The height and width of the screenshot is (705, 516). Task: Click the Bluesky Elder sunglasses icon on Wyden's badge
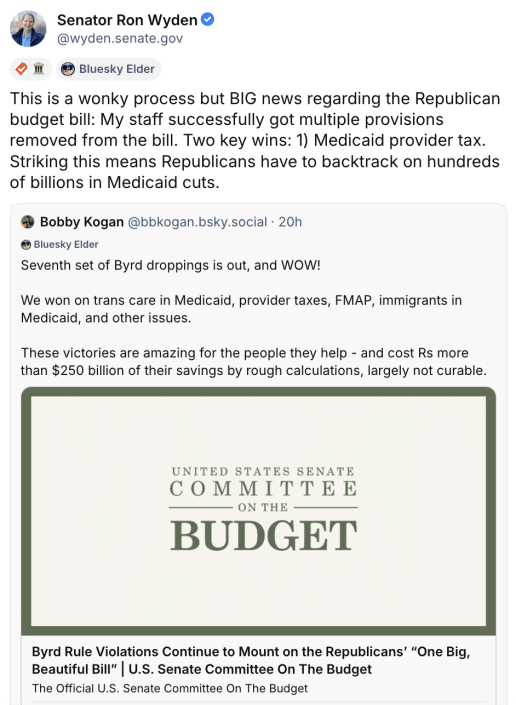point(68,69)
